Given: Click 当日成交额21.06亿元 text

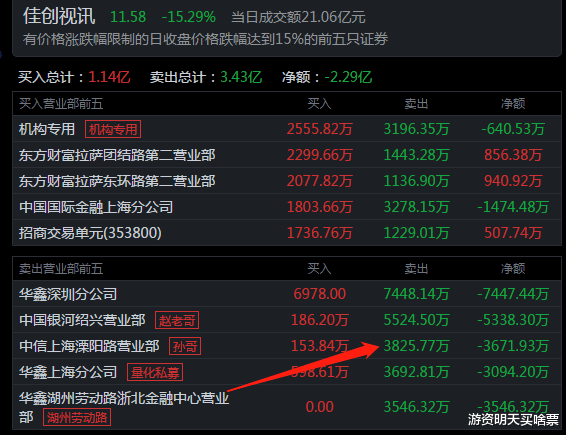Looking at the screenshot, I should click(298, 17).
